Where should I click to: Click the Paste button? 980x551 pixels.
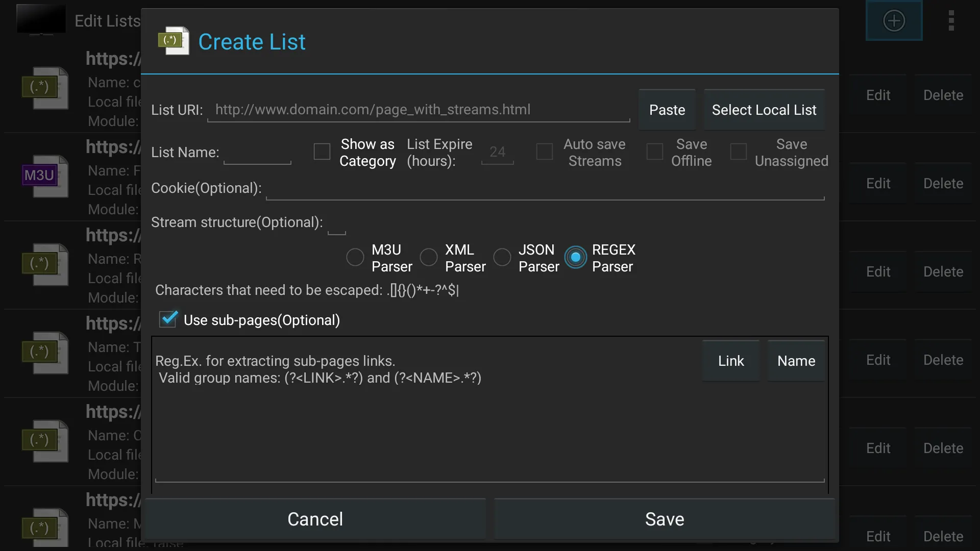coord(667,110)
